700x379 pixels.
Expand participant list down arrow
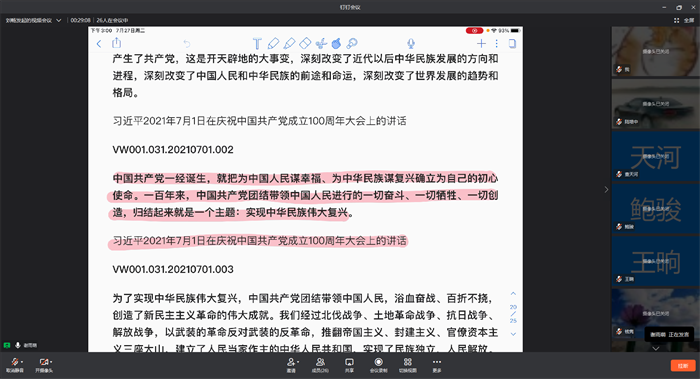click(x=655, y=348)
